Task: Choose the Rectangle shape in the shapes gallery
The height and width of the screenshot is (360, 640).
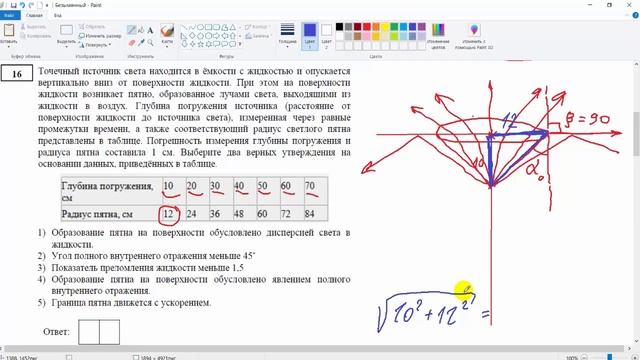Action: [208, 27]
